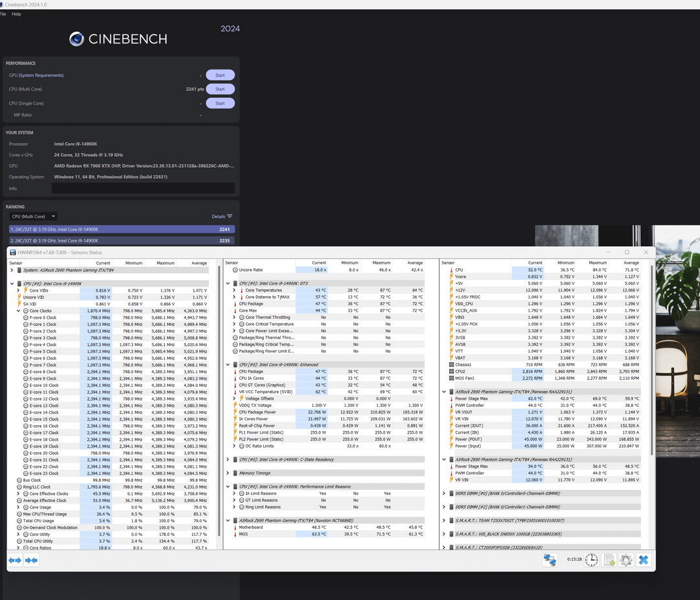
Task: Click the log file save icon in HWiNFO
Action: tap(609, 560)
